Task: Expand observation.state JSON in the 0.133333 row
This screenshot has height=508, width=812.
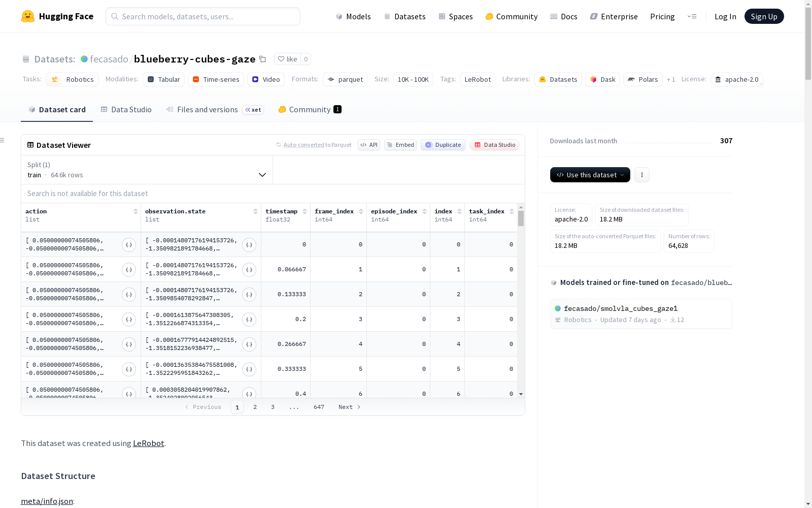Action: point(249,295)
